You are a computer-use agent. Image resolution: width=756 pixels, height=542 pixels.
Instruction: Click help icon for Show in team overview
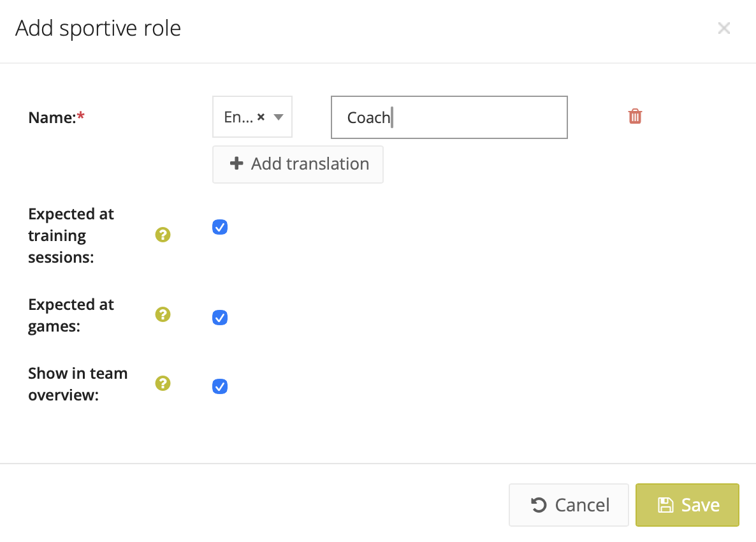[x=163, y=383]
